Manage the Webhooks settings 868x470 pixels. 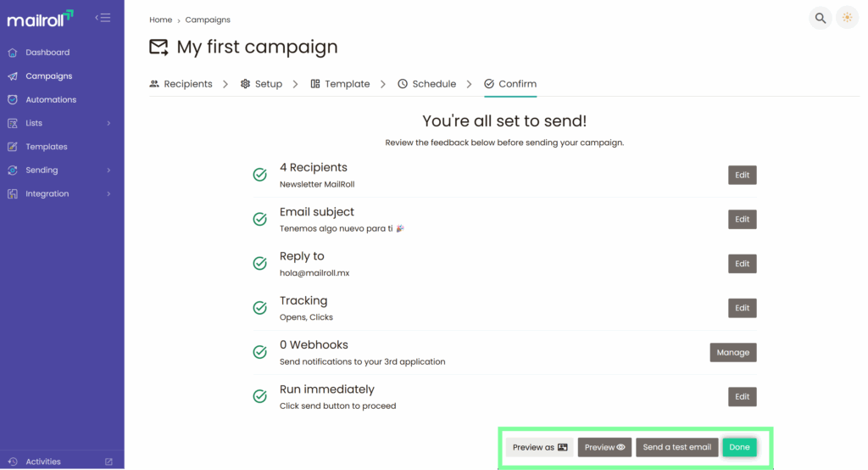[x=732, y=352]
